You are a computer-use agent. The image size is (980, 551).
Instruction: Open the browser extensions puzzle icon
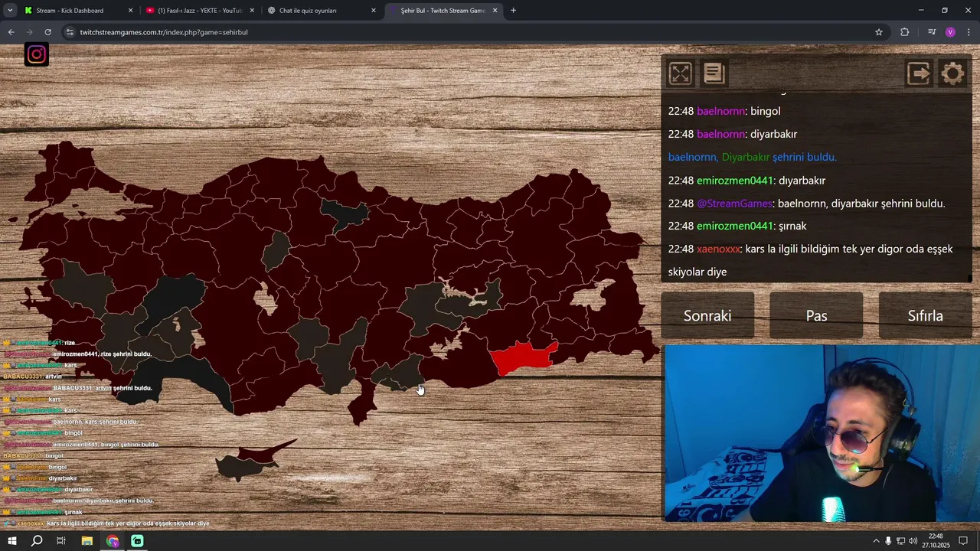pos(904,32)
